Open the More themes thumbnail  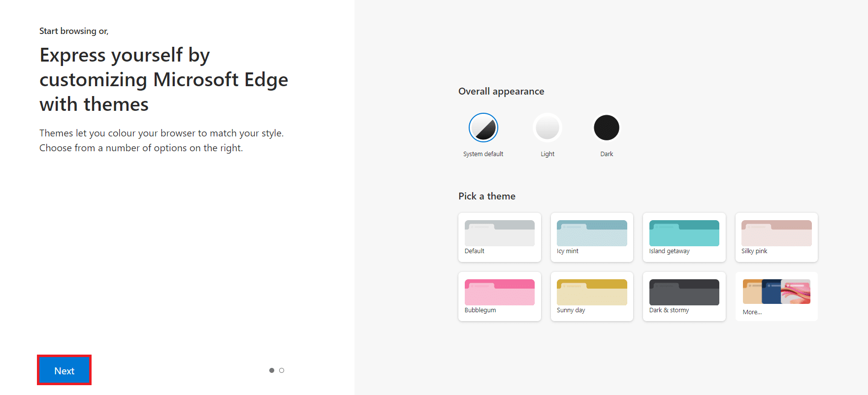click(776, 292)
